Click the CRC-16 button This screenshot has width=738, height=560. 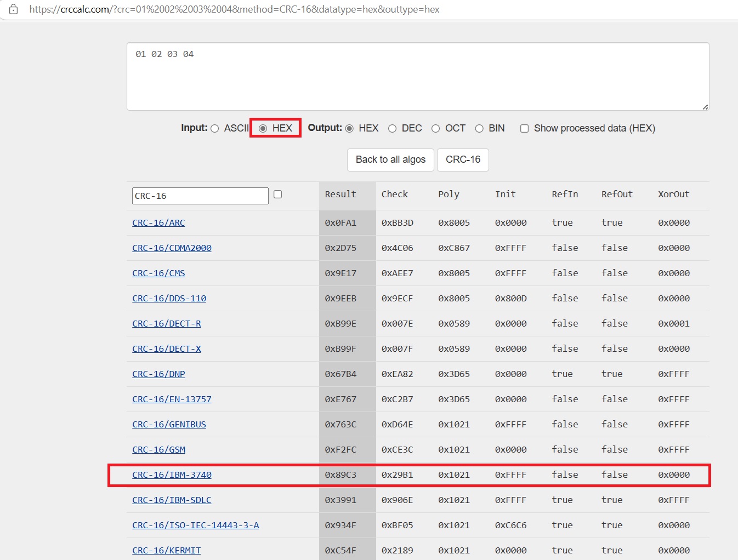[x=463, y=159]
